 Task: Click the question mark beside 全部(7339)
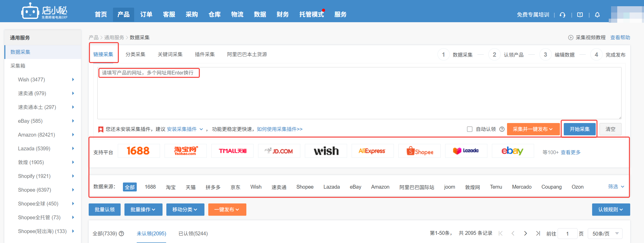pyautogui.click(x=122, y=234)
